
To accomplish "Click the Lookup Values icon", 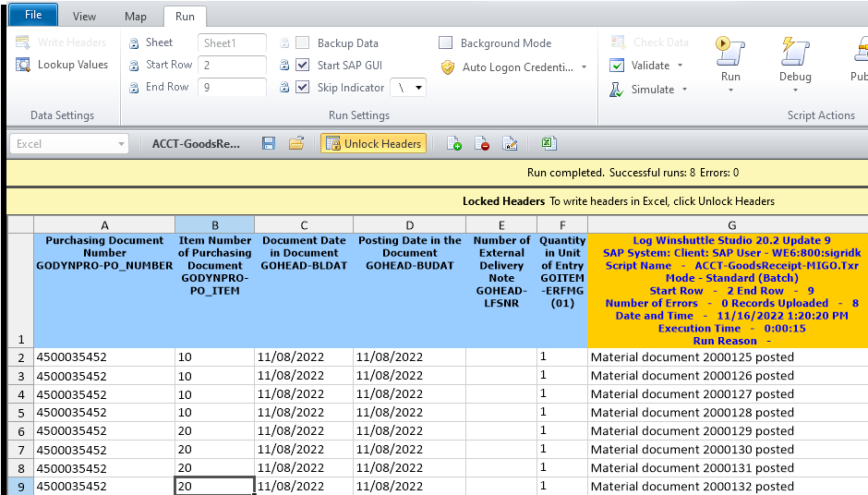I will tap(23, 65).
